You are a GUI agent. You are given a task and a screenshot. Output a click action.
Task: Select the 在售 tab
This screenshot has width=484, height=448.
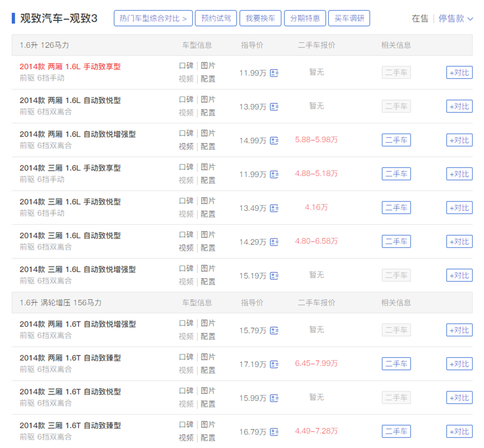point(419,19)
